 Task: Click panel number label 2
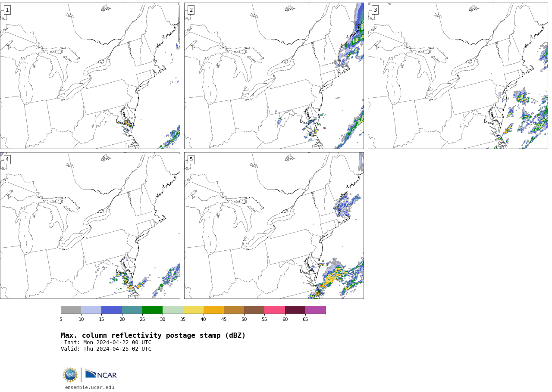(191, 10)
